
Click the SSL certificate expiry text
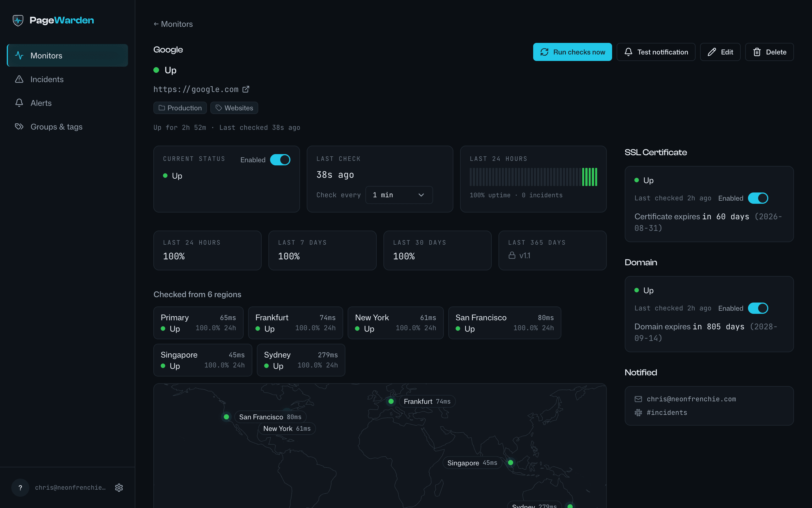(x=708, y=222)
